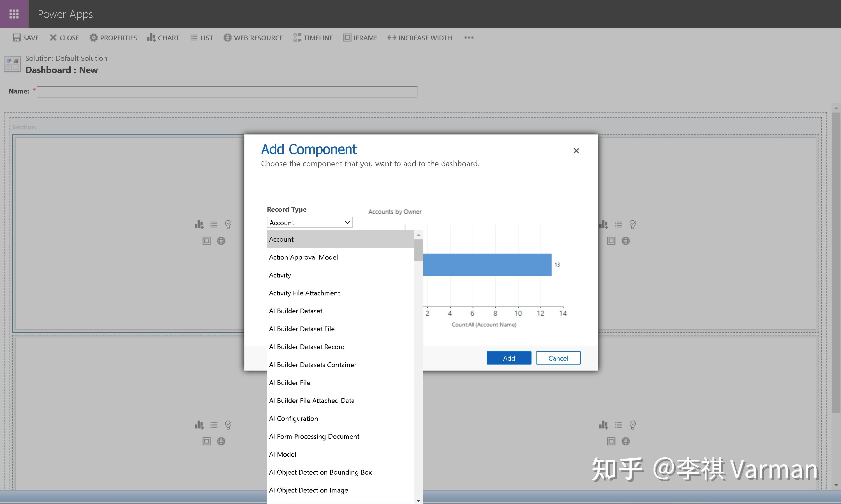Screen dimensions: 841x504
Task: Click the Increase Width arrows icon
Action: [392, 38]
